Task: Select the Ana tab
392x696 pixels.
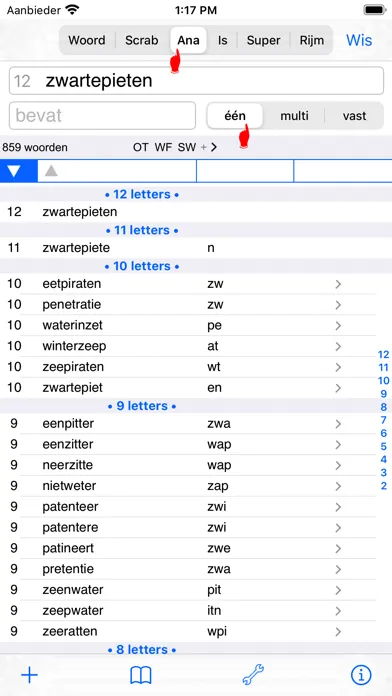Action: point(188,40)
